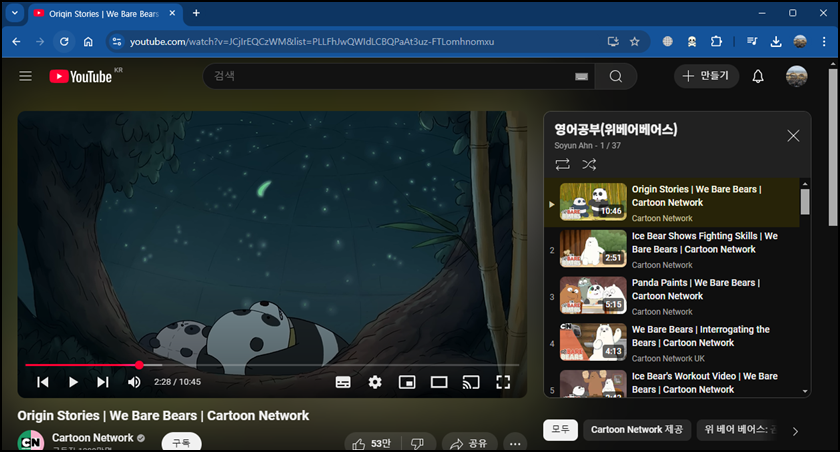Open Interrogating the Bears video
Screen dimensions: 840x452
[x=672, y=343]
